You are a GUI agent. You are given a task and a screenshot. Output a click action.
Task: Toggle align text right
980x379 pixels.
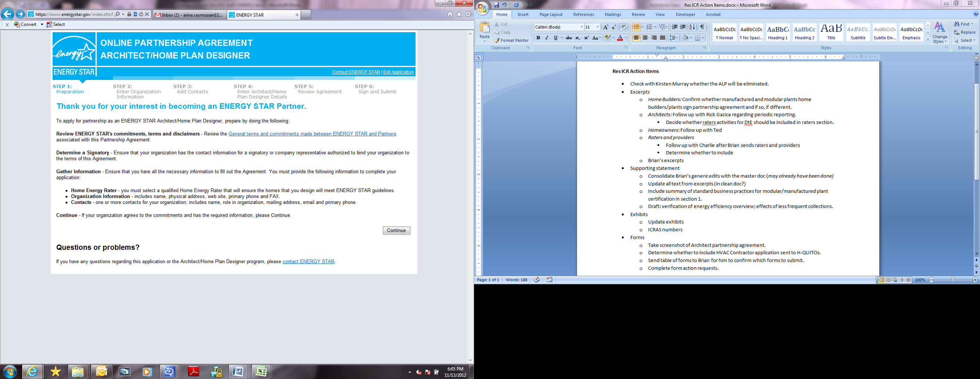tap(654, 38)
